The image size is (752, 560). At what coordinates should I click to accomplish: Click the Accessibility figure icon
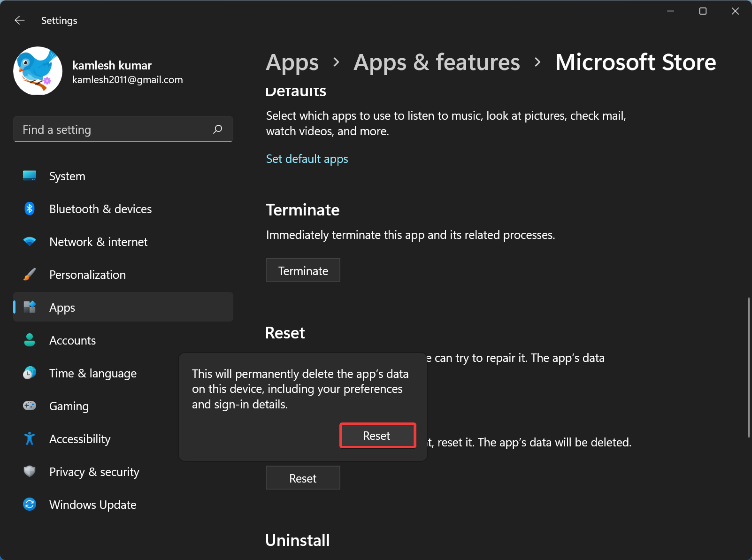[30, 438]
